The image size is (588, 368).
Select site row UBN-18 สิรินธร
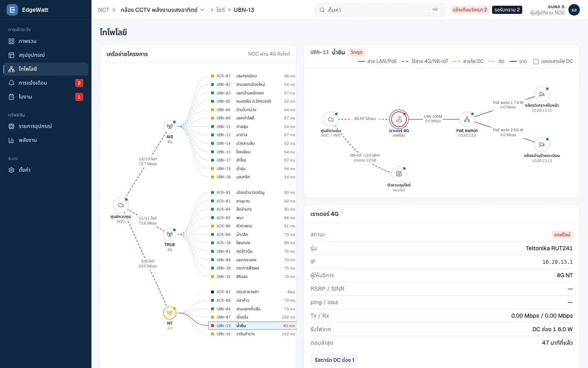(252, 277)
